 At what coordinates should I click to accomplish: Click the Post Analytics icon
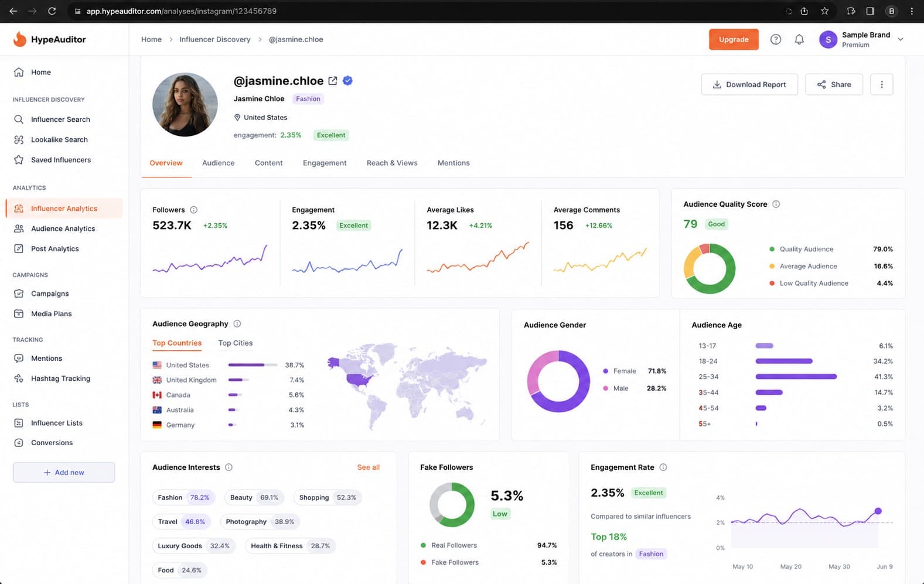point(19,248)
